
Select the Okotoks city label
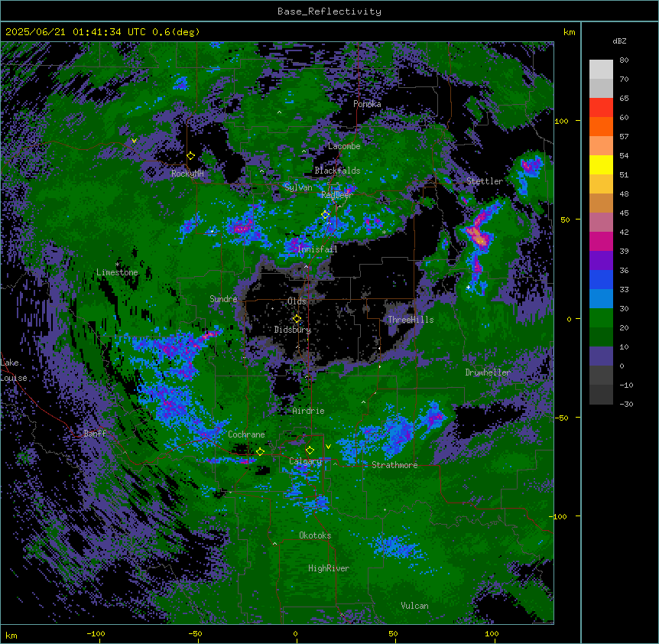[x=315, y=535]
